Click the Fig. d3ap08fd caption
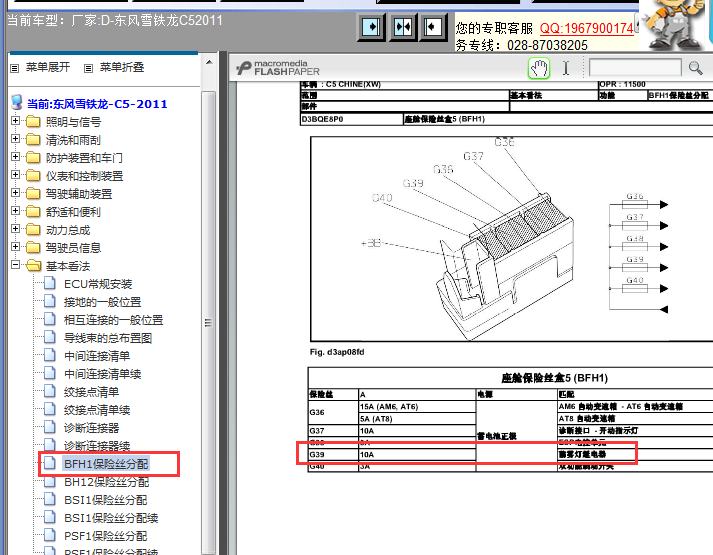Image resolution: width=713 pixels, height=555 pixels. coord(337,352)
